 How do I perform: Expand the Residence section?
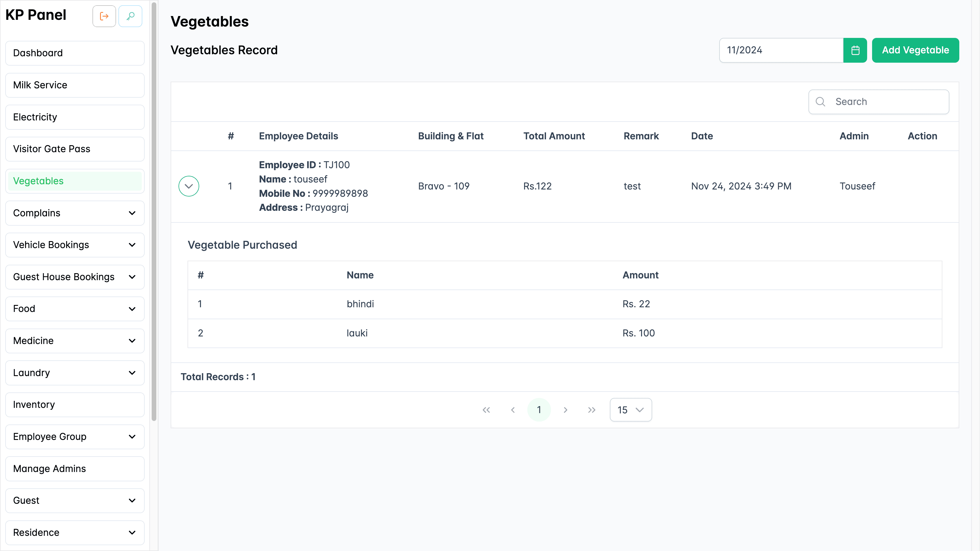pyautogui.click(x=75, y=532)
